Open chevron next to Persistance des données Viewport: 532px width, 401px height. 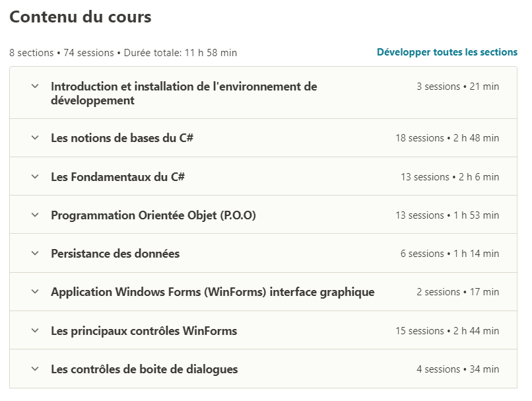click(x=35, y=253)
